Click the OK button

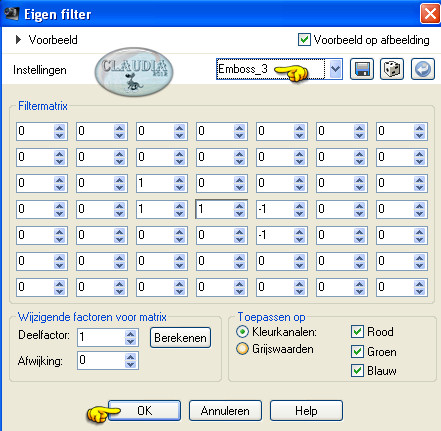[145, 411]
